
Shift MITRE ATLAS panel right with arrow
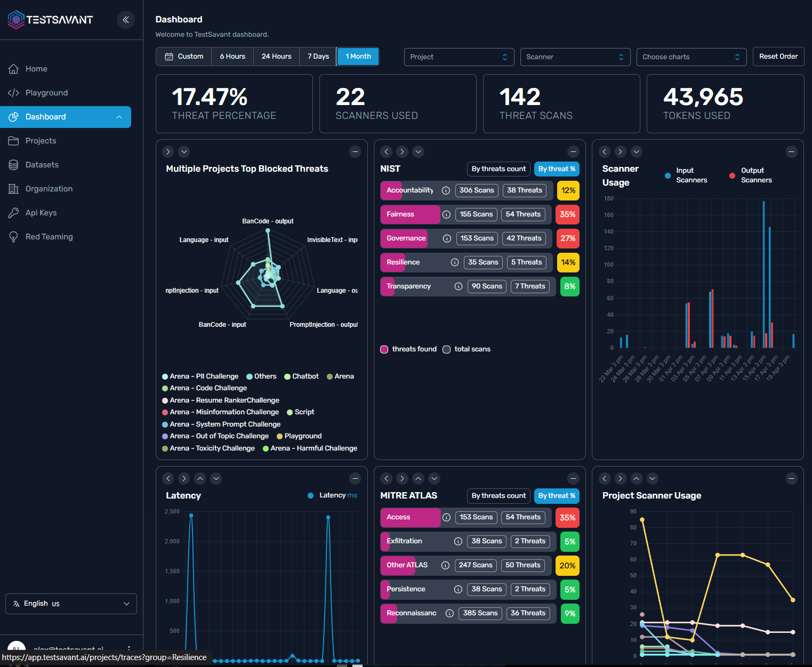[x=403, y=478]
